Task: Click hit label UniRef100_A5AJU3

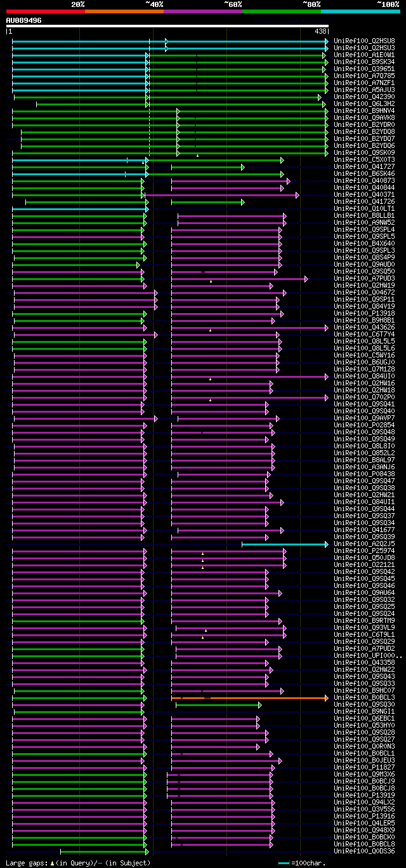Action: coord(364,90)
